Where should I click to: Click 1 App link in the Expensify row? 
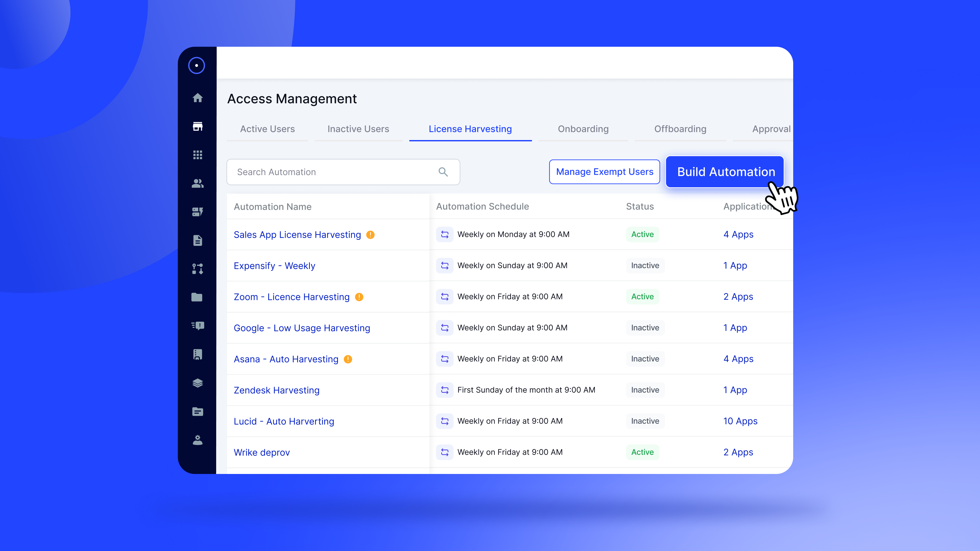pyautogui.click(x=735, y=266)
